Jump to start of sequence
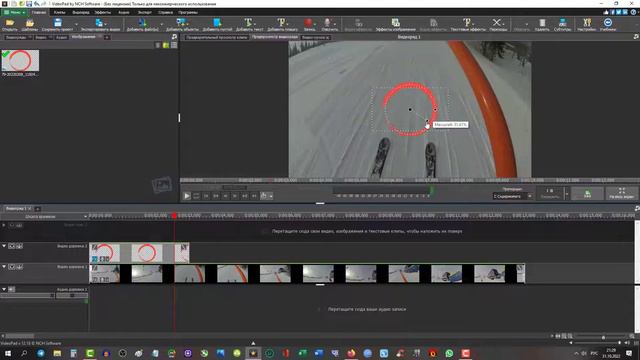This screenshot has width=640, height=360. (206, 196)
